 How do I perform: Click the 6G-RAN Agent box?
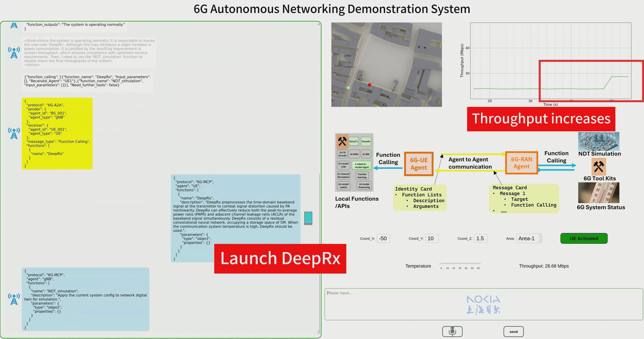click(521, 163)
